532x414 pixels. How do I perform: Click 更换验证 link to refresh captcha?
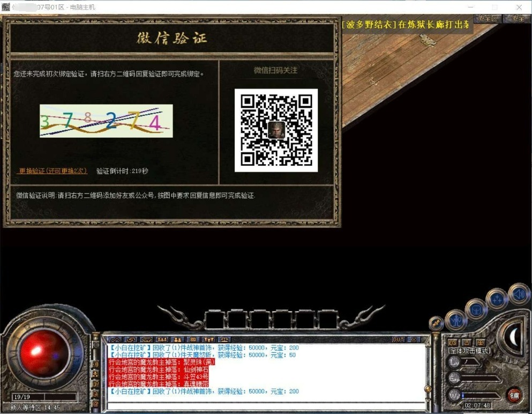click(x=53, y=171)
